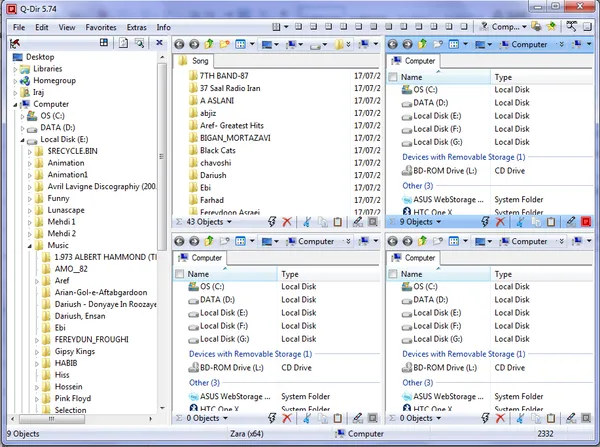This screenshot has height=447, width=600.
Task: Go up one level in Song pane
Action: tap(209, 44)
